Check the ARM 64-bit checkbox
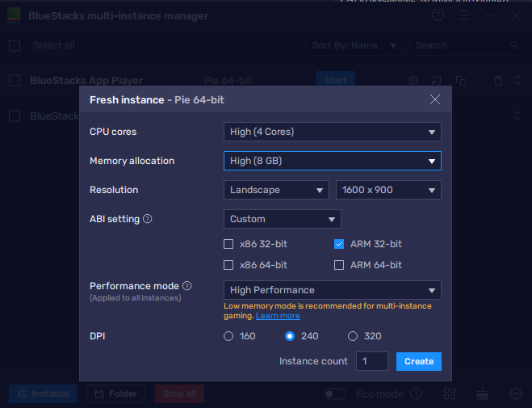This screenshot has height=408, width=532. coord(339,265)
